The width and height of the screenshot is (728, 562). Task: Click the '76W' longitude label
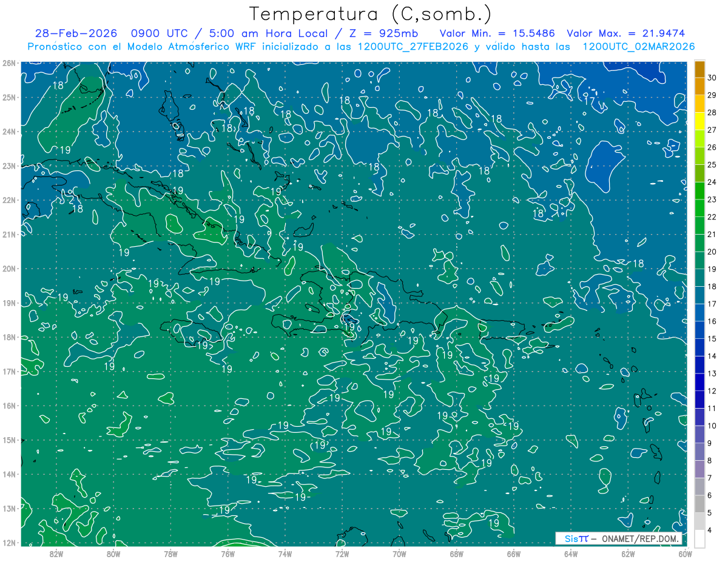click(227, 554)
